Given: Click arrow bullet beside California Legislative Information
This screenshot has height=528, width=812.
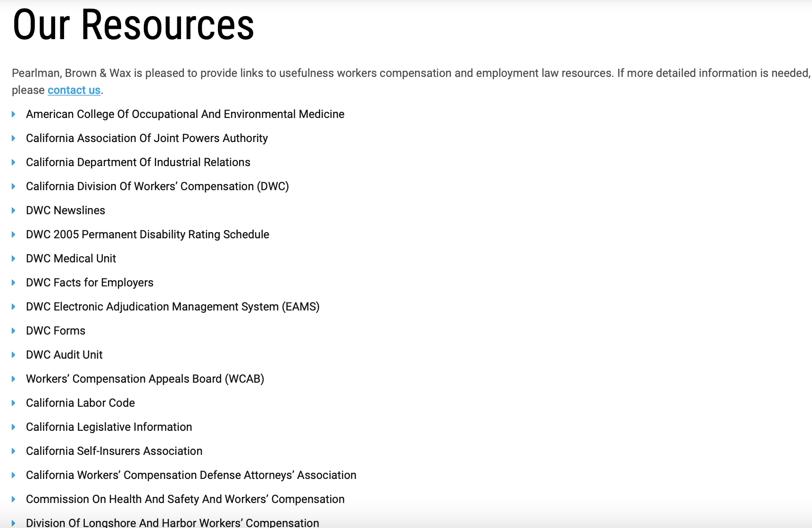Looking at the screenshot, I should click(14, 427).
